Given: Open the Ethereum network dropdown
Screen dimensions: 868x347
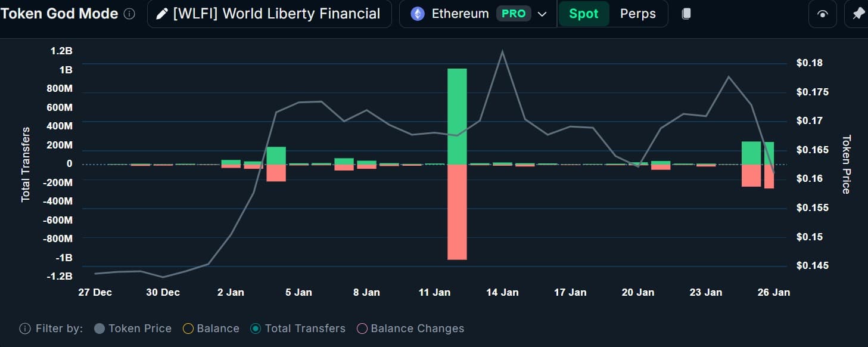Looking at the screenshot, I should pos(541,13).
